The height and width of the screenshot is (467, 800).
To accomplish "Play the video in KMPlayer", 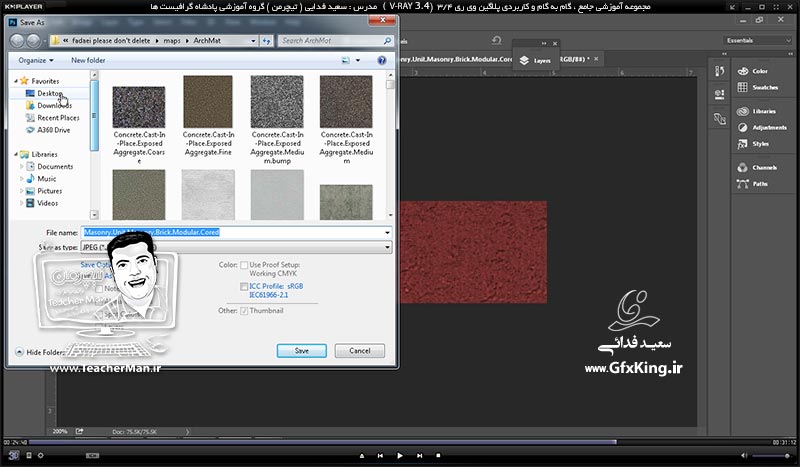I will [x=399, y=455].
